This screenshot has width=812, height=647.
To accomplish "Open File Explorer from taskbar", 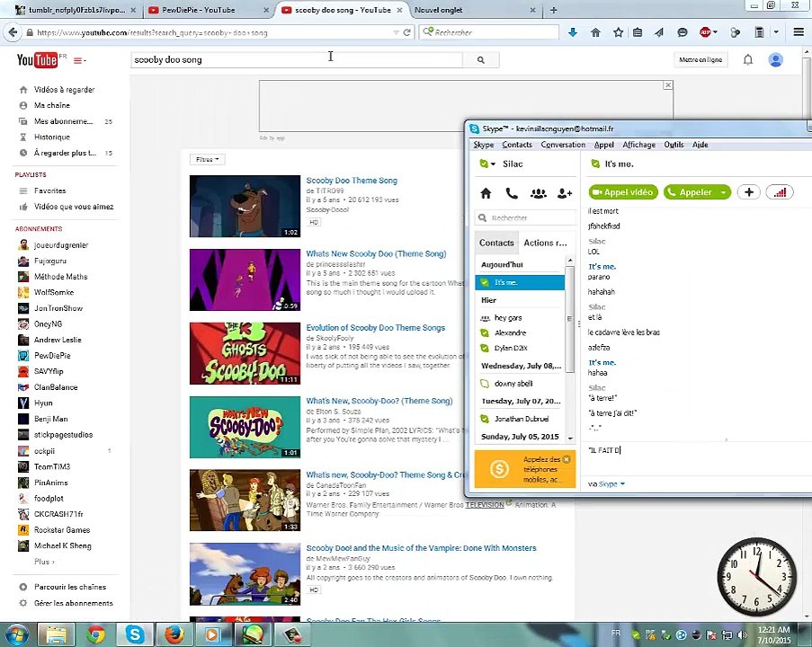I will (x=57, y=634).
